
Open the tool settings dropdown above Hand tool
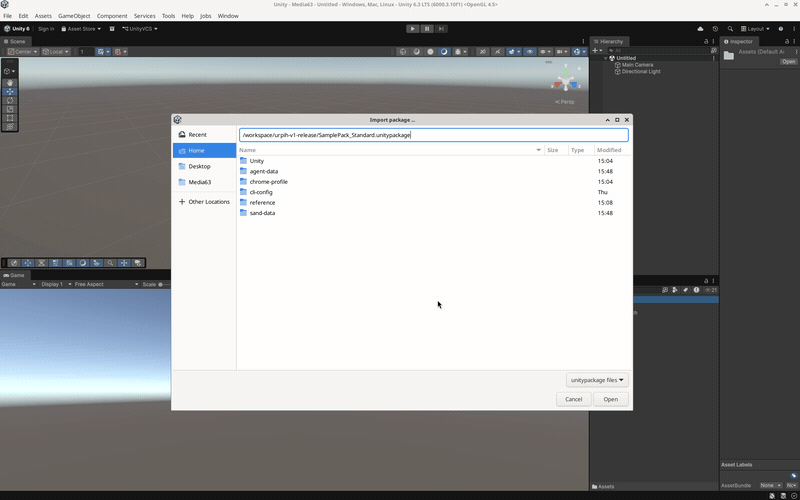(x=9, y=71)
